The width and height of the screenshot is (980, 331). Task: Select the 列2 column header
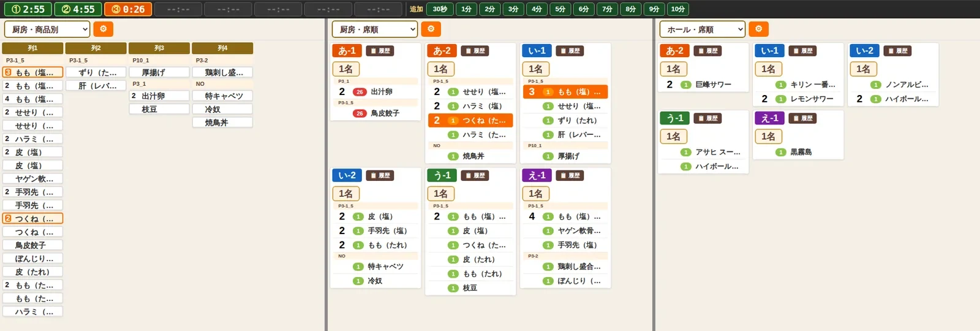click(x=96, y=48)
